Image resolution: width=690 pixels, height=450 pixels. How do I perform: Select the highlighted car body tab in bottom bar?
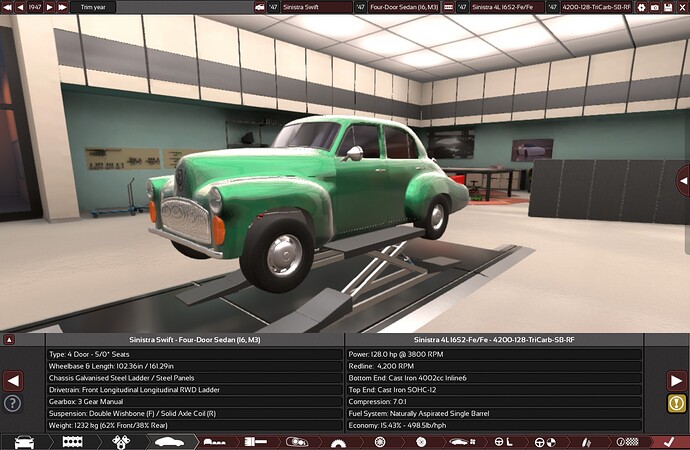point(168,441)
